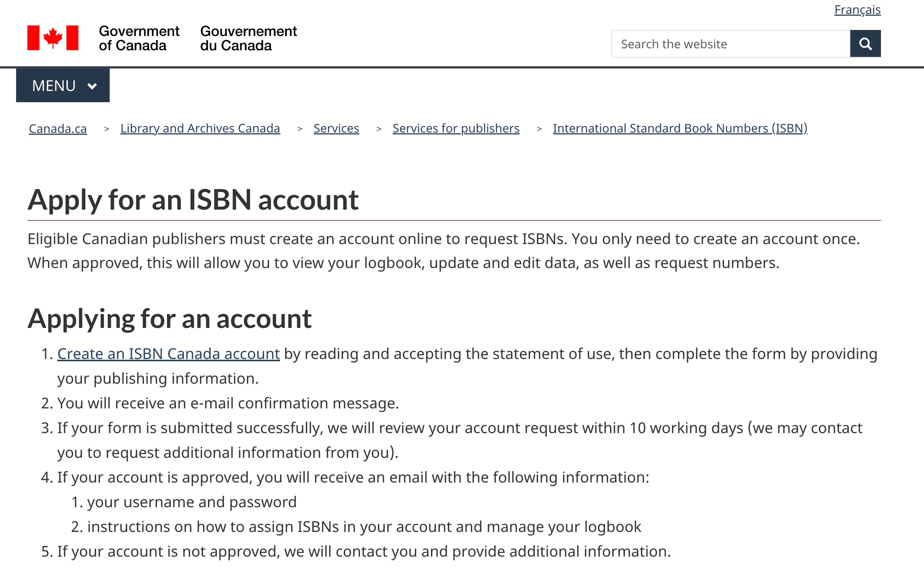Click the Gouvernement du Canada wordmark text

(x=248, y=38)
